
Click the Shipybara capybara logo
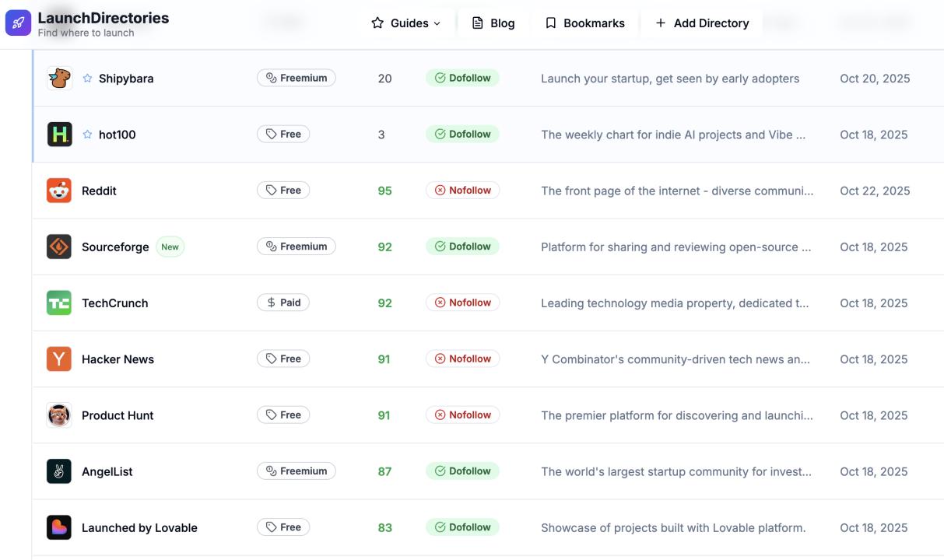click(x=59, y=79)
